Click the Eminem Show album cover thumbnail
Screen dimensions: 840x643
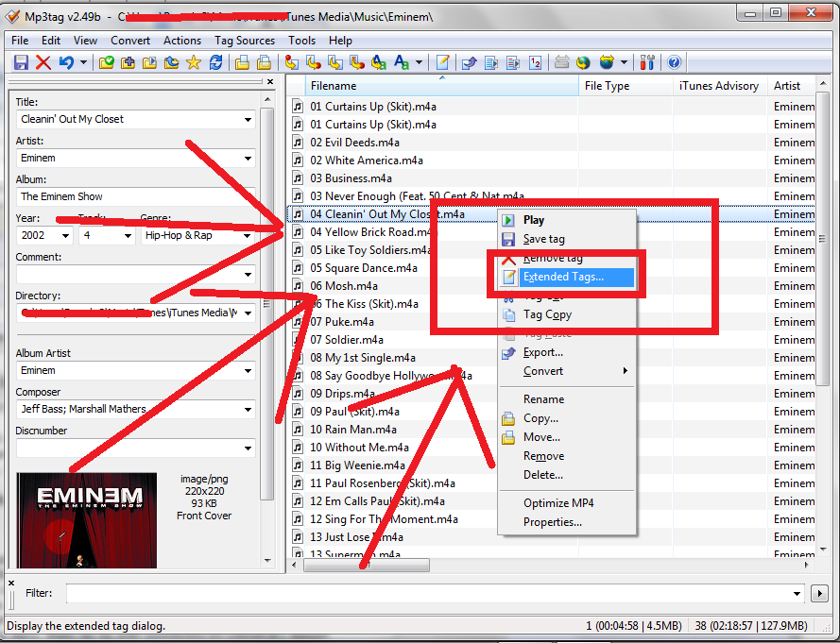(x=87, y=520)
